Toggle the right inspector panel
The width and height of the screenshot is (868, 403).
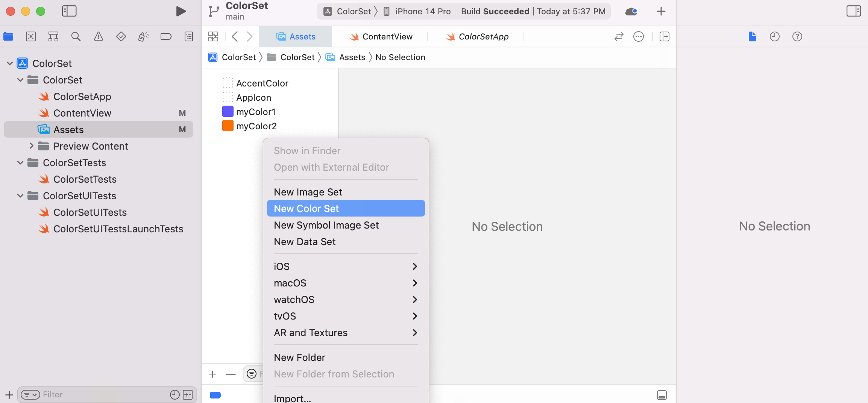tap(854, 11)
